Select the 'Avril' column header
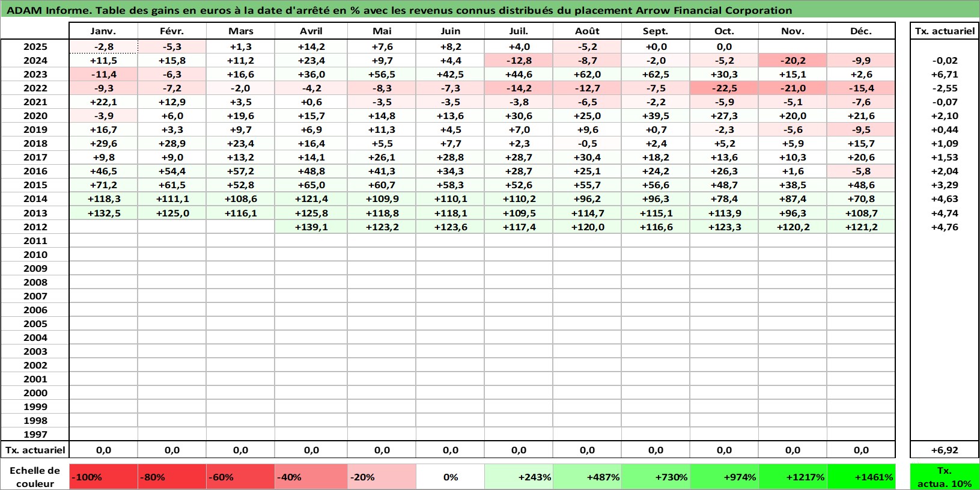This screenshot has height=490, width=980. (311, 31)
